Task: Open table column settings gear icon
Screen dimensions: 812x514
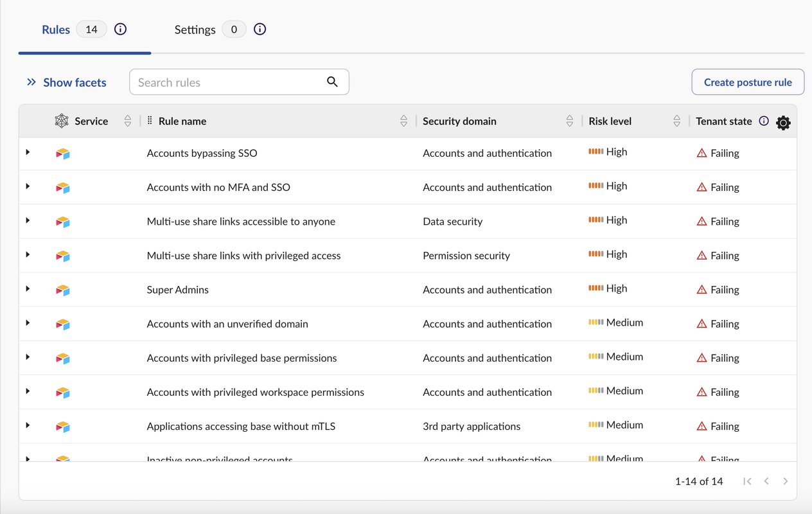Action: [x=783, y=123]
